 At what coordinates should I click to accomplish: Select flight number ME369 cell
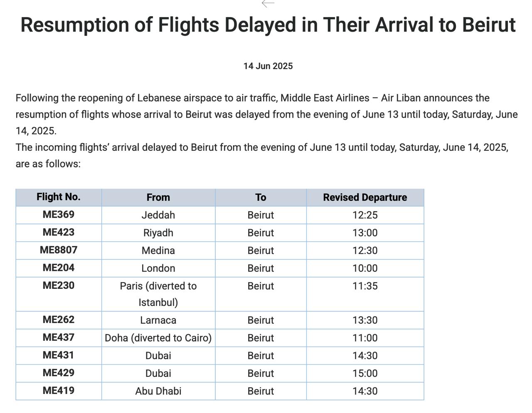(x=59, y=215)
